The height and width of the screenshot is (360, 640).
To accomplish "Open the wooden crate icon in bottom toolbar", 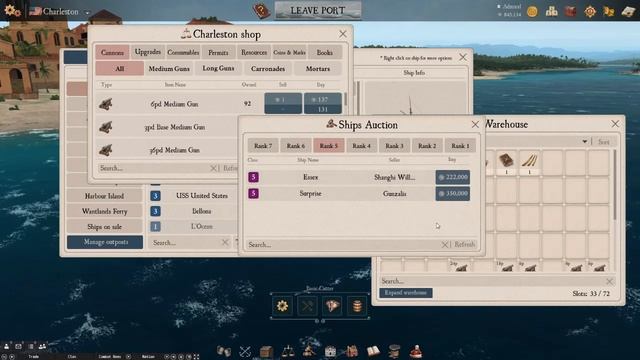I will pos(266,351).
